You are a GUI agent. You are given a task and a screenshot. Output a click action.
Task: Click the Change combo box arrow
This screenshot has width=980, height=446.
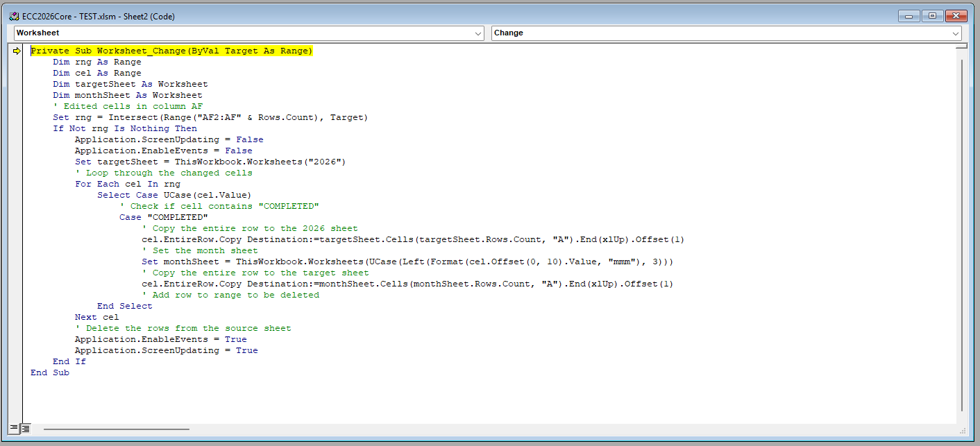[956, 33]
